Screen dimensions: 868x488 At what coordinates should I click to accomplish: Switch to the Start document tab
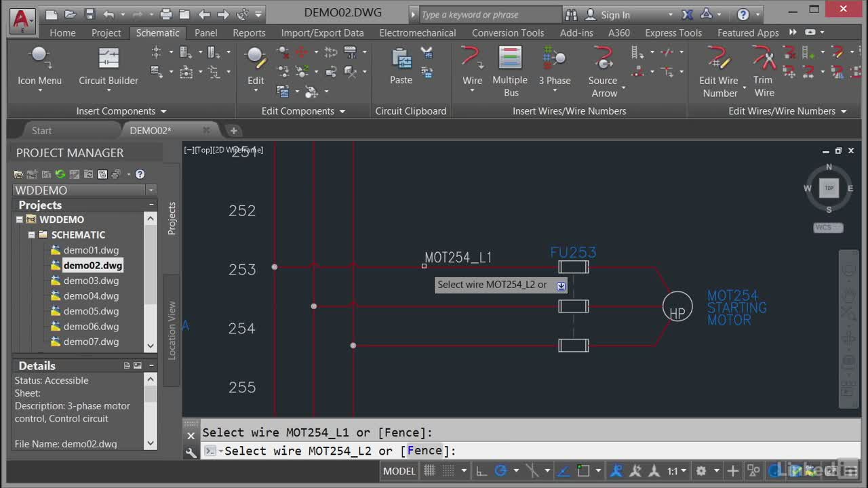pos(41,130)
